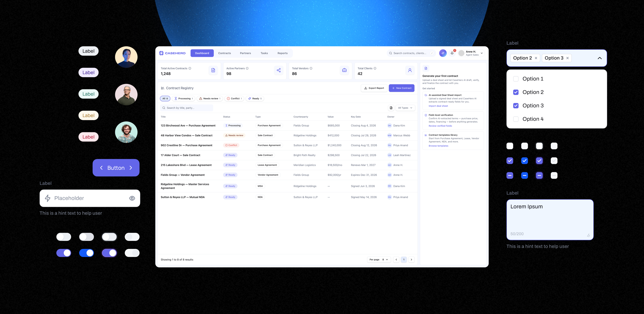Click the left chevron on Button

[101, 168]
